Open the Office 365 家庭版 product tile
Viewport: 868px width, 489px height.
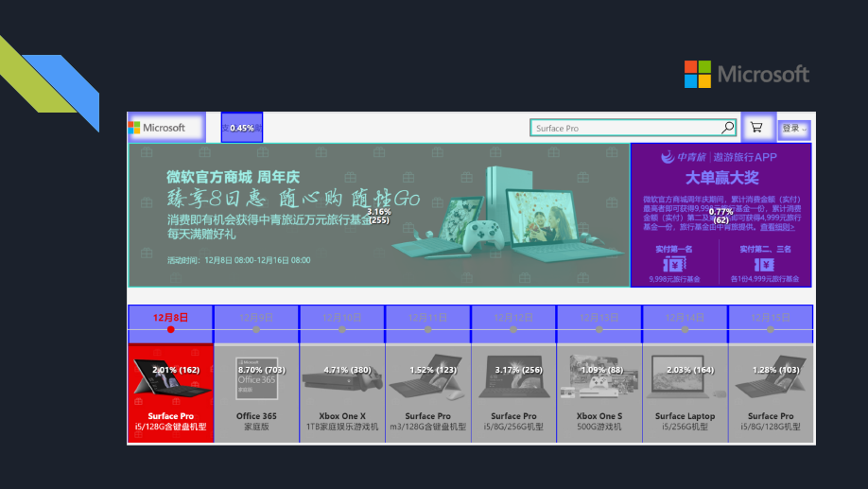pos(256,393)
